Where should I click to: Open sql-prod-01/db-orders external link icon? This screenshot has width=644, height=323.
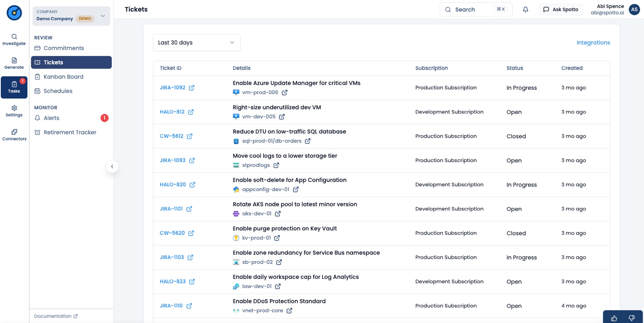click(308, 141)
